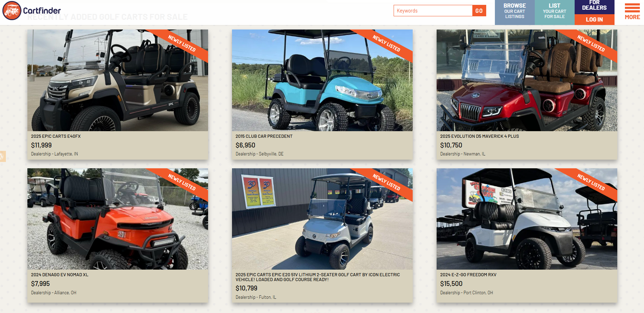
Task: Open the For Dealers section
Action: pyautogui.click(x=594, y=6)
